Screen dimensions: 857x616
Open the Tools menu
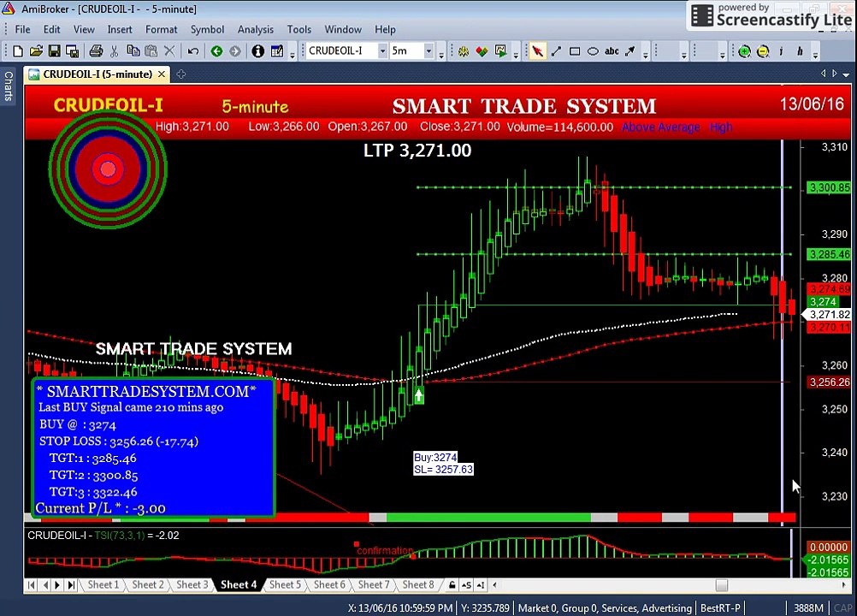299,29
